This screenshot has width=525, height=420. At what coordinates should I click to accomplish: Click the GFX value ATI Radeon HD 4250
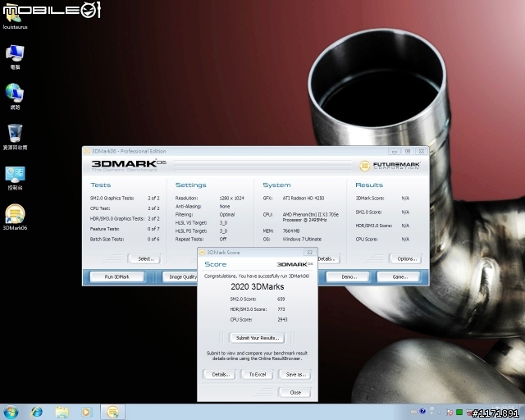click(304, 199)
